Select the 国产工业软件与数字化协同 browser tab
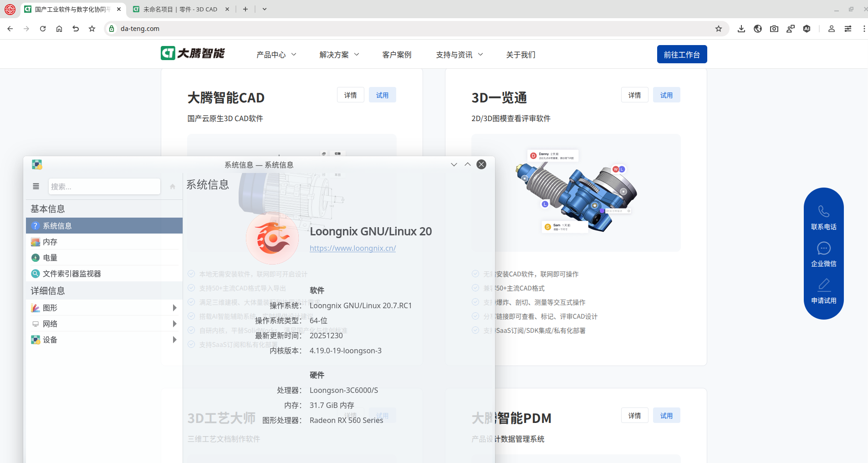The image size is (868, 463). (73, 9)
